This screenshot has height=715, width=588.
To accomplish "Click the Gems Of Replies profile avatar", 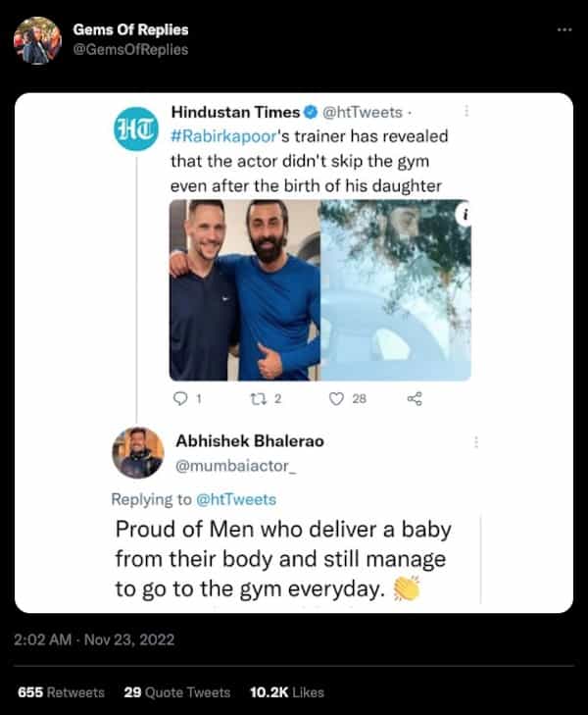I will (x=37, y=39).
